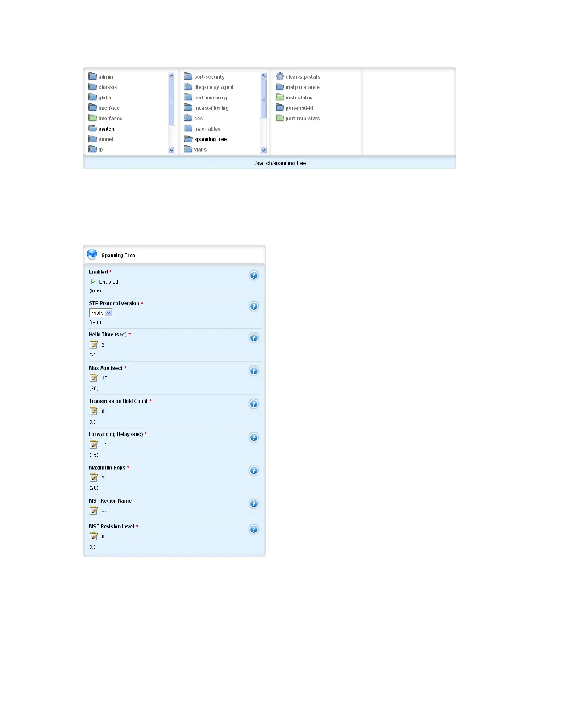The height and width of the screenshot is (728, 563).
Task: Edit the MST Revision Level value
Action: [94, 536]
